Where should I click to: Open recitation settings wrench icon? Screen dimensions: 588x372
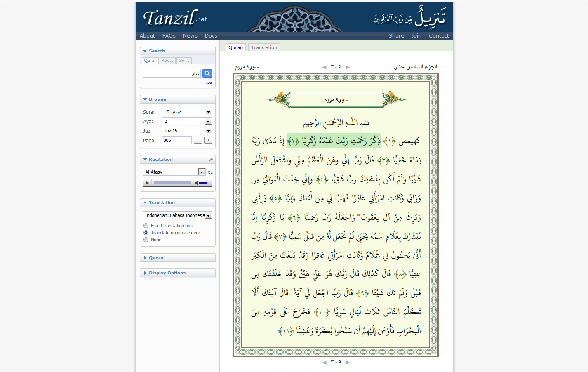tap(211, 160)
